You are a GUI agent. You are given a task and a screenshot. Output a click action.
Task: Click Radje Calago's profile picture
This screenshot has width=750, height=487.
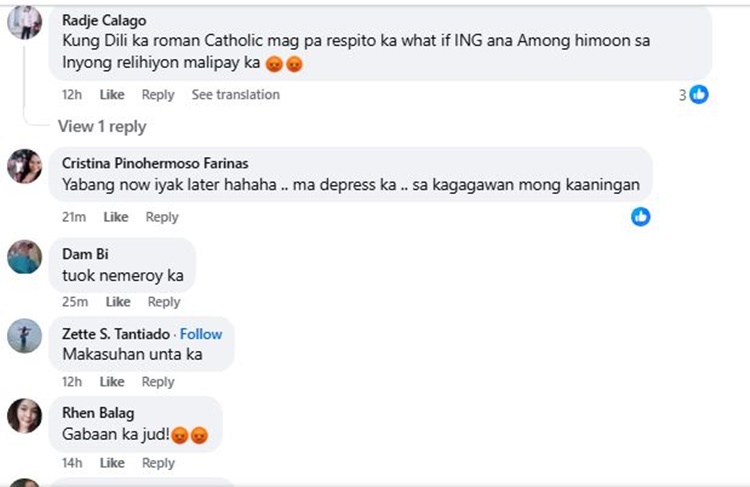pyautogui.click(x=24, y=22)
